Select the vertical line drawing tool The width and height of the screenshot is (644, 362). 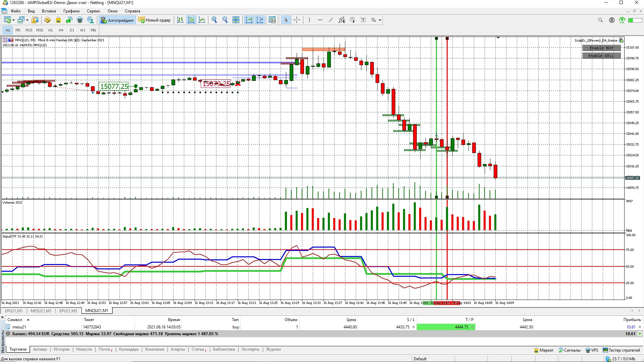pyautogui.click(x=309, y=20)
